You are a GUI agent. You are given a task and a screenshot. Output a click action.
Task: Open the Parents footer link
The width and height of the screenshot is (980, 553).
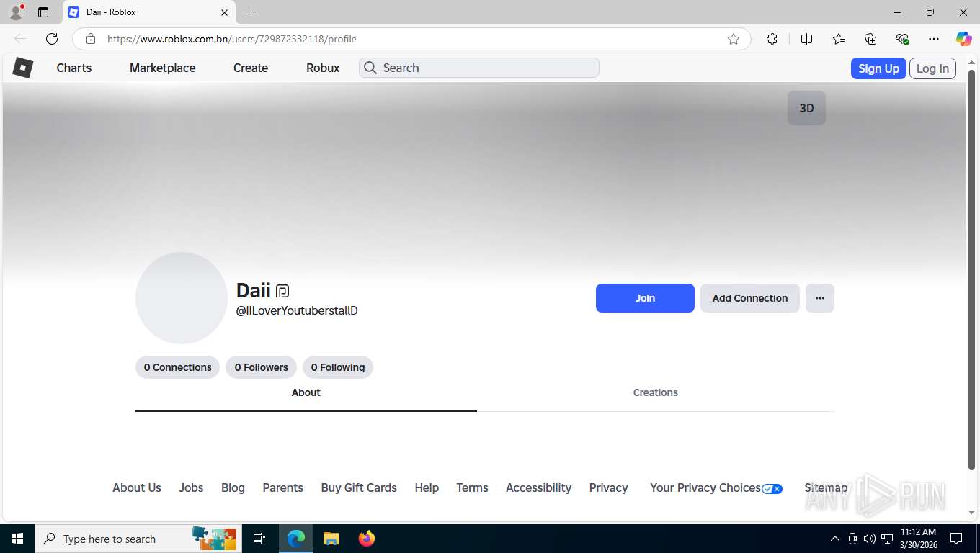click(282, 487)
